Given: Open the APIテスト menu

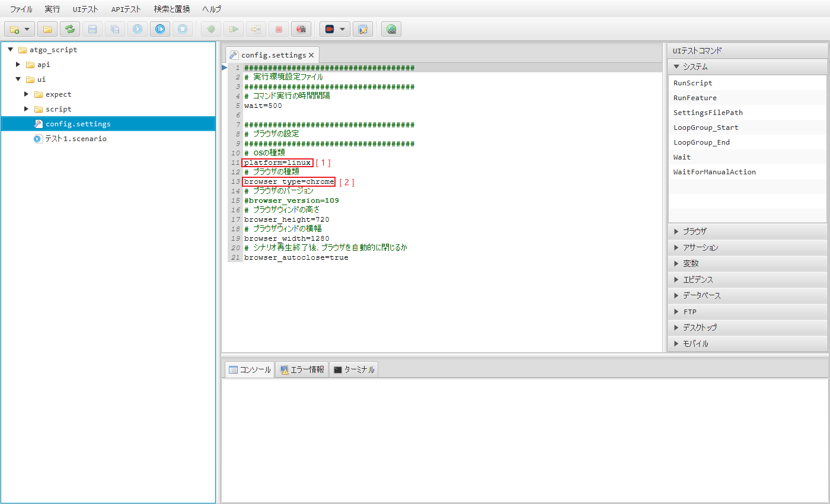Looking at the screenshot, I should (126, 9).
